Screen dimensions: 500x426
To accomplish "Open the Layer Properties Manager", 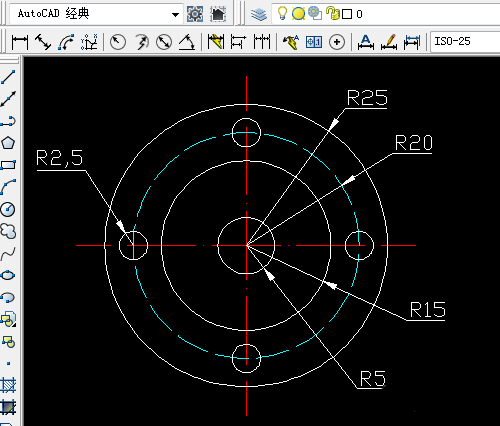I will (259, 14).
